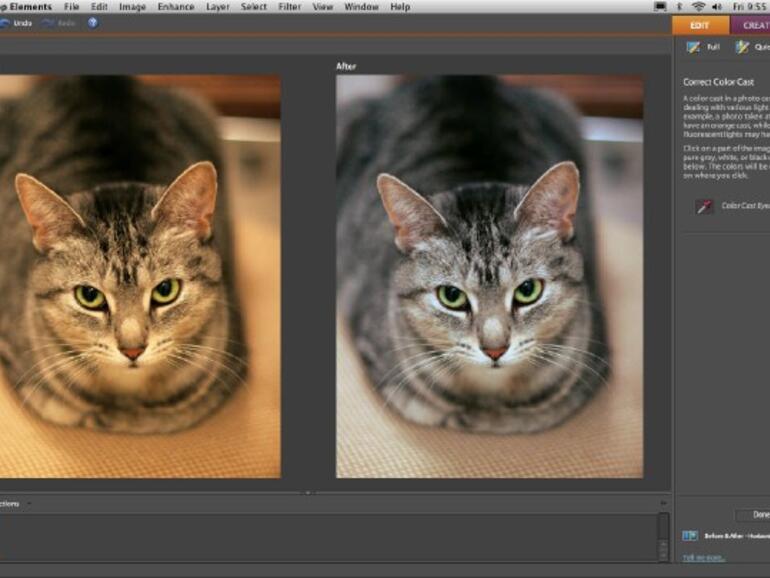
Task: Open the blue Help icon in toolbar
Action: point(92,23)
